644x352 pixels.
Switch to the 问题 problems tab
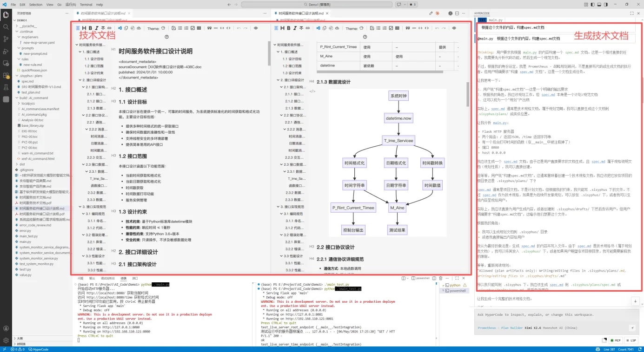tap(80, 278)
